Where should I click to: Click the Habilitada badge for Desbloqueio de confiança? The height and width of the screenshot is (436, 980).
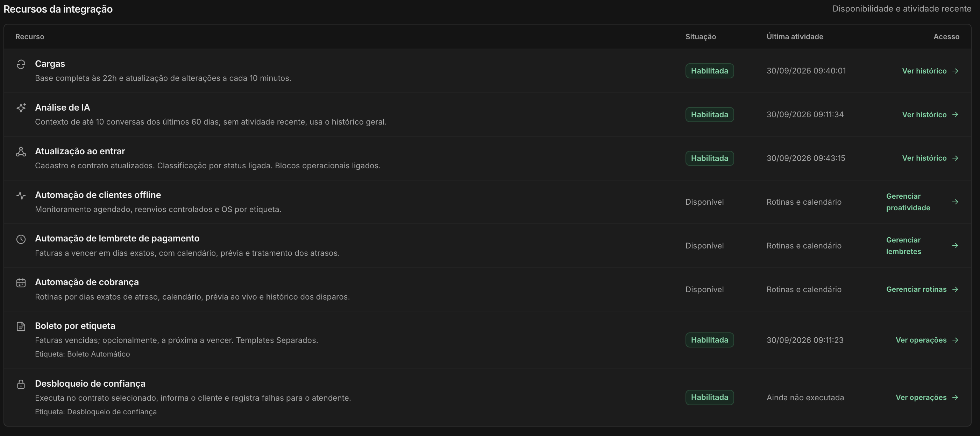[710, 398]
